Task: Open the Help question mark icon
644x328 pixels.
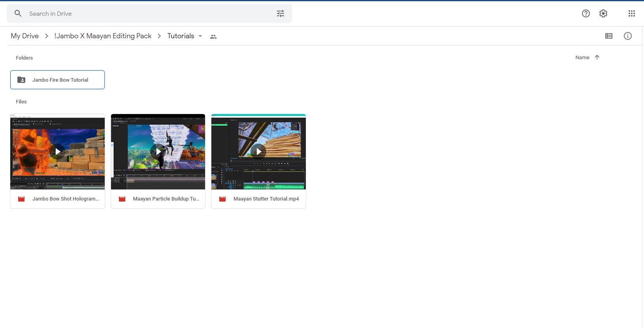Action: [x=586, y=13]
